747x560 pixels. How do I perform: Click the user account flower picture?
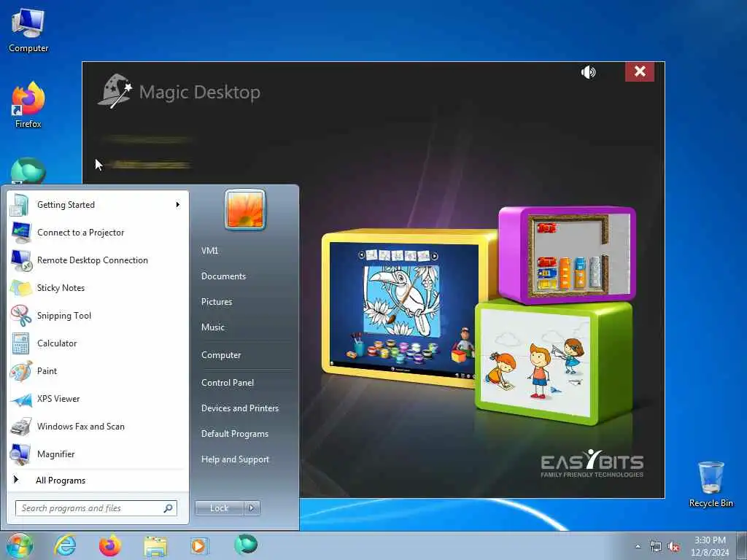pos(245,209)
